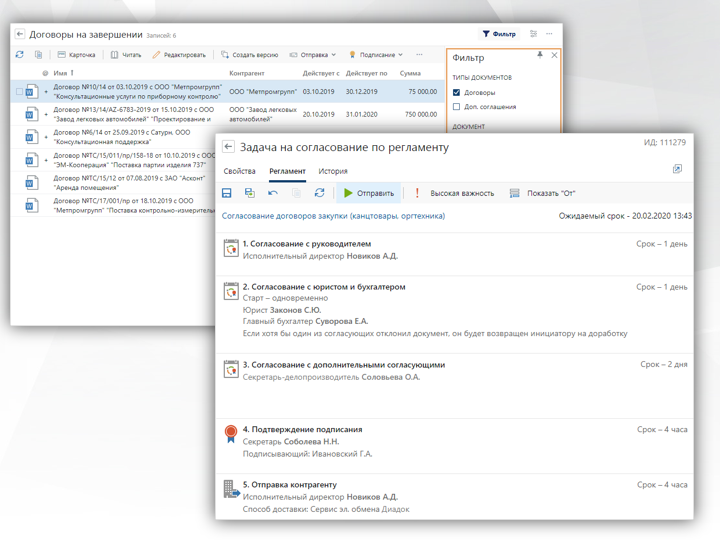Click Секретарь-делопроизводитель Соловьева О.А. line
The image size is (720, 551).
tap(332, 377)
